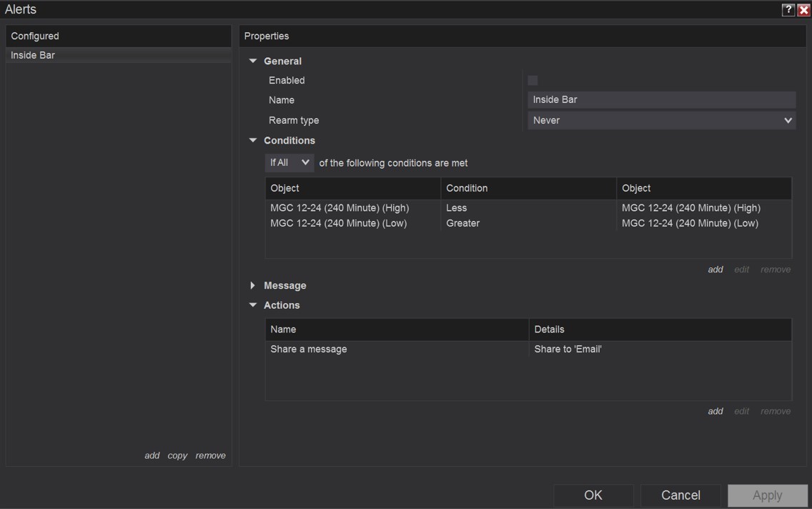This screenshot has width=812, height=509.
Task: Add a new action
Action: coord(715,411)
